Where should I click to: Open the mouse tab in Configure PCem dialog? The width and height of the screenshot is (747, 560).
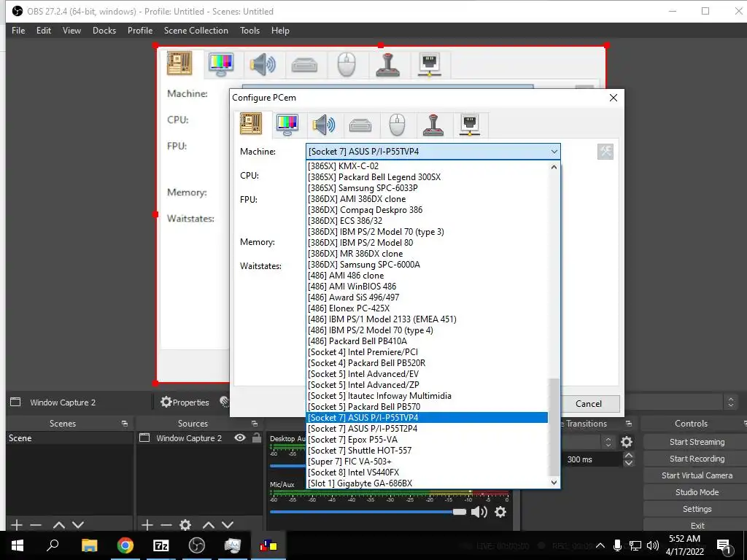(x=397, y=125)
